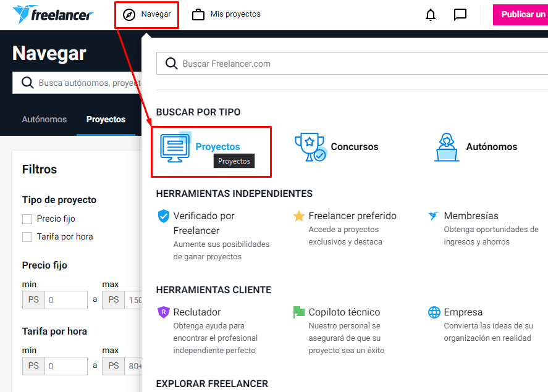Click the Freelancer preferido star icon
Screen dimensions: 548x392
click(x=299, y=216)
